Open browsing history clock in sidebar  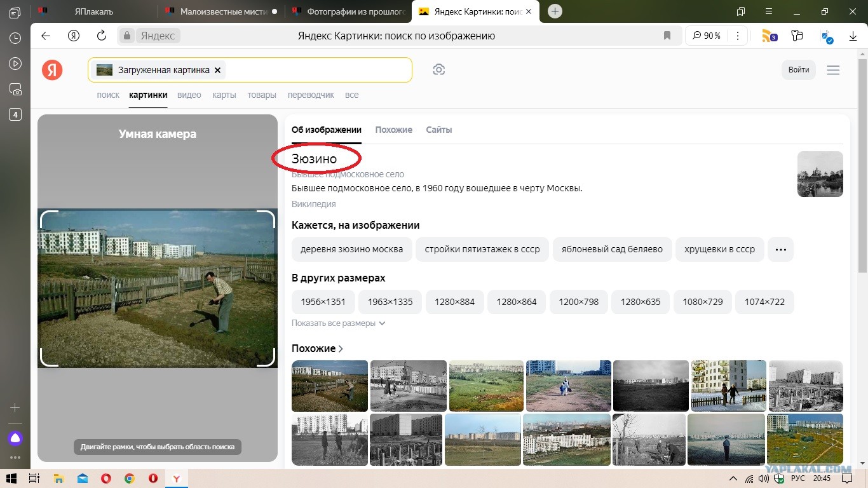coord(15,38)
